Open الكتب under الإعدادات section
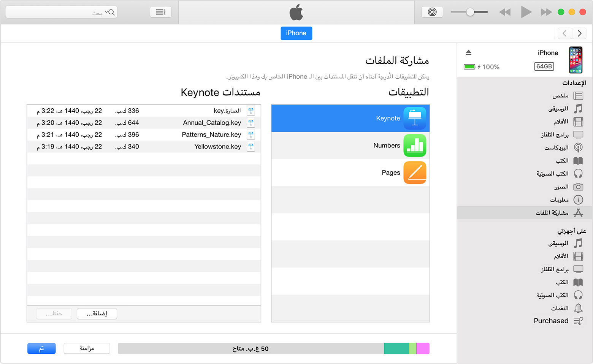Image resolution: width=593 pixels, height=364 pixels. point(525,160)
